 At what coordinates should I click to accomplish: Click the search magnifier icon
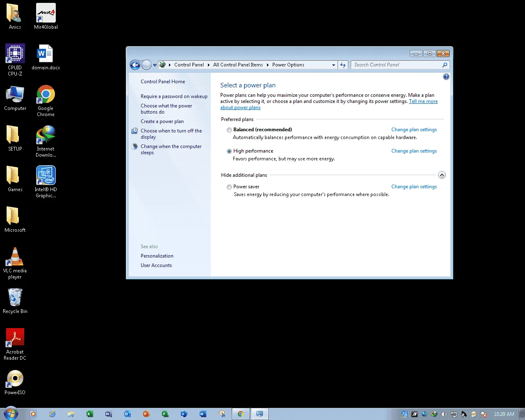[x=445, y=65]
